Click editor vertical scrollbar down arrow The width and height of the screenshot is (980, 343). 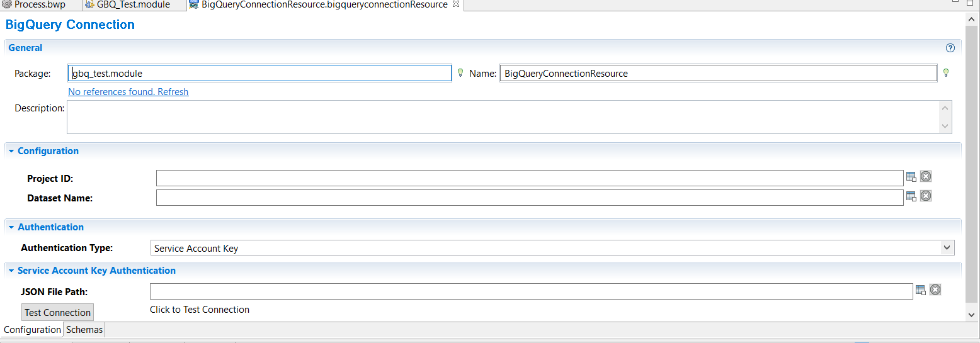[972, 314]
